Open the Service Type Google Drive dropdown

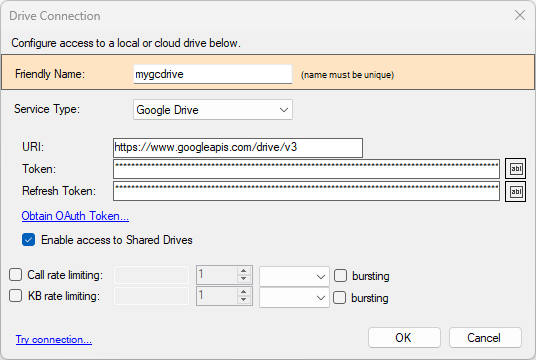[213, 110]
